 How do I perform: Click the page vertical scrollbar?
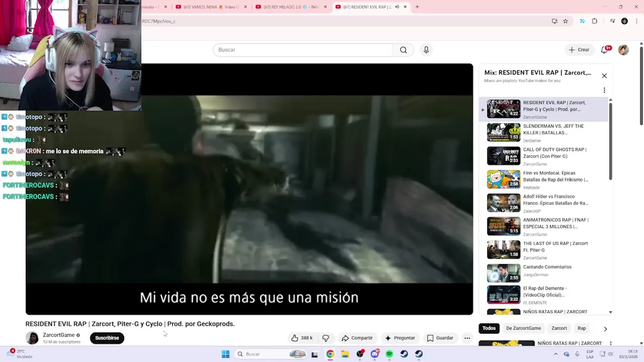[641, 85]
